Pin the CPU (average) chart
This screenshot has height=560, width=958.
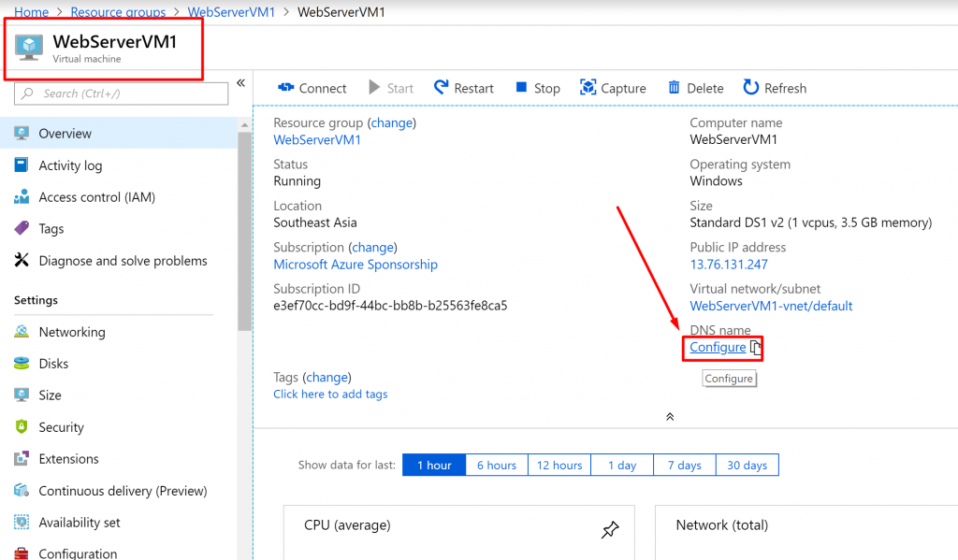coord(610,529)
